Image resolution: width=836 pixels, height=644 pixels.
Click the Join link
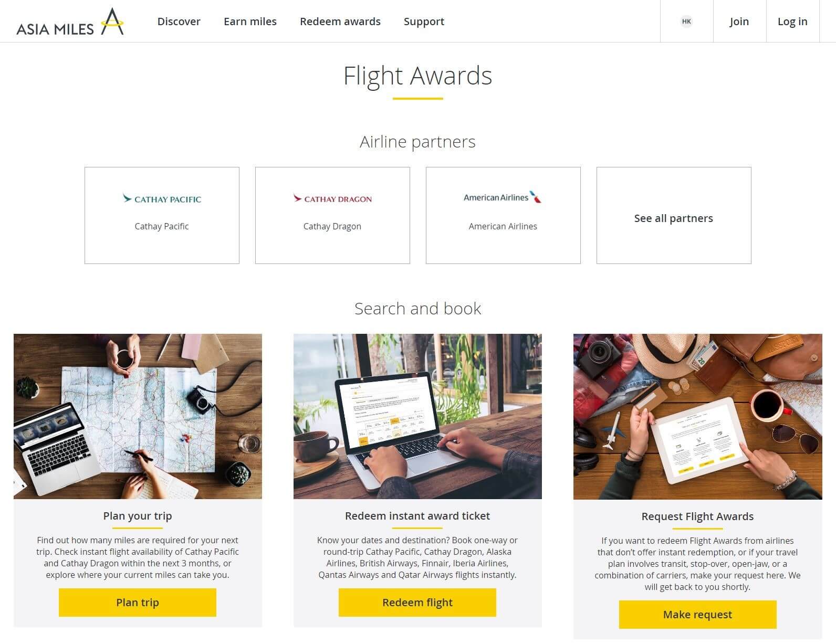coord(739,22)
